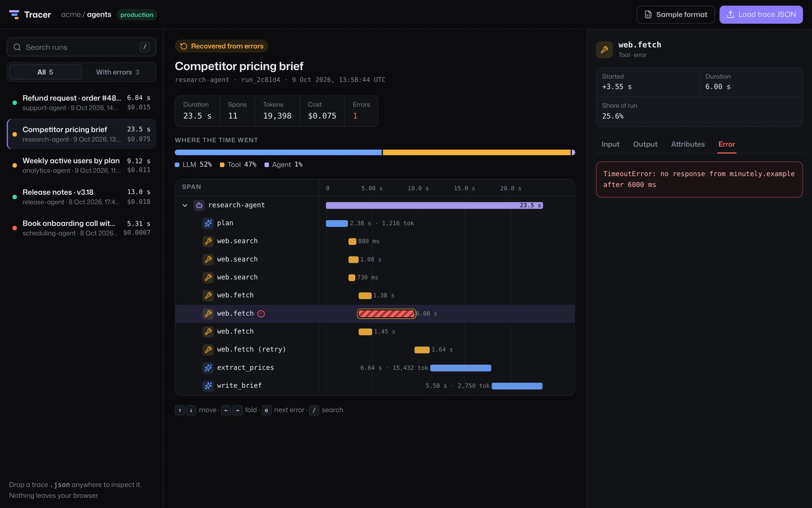Click the purple 23.5 s research-agent bar
This screenshot has height=508, width=812.
434,205
